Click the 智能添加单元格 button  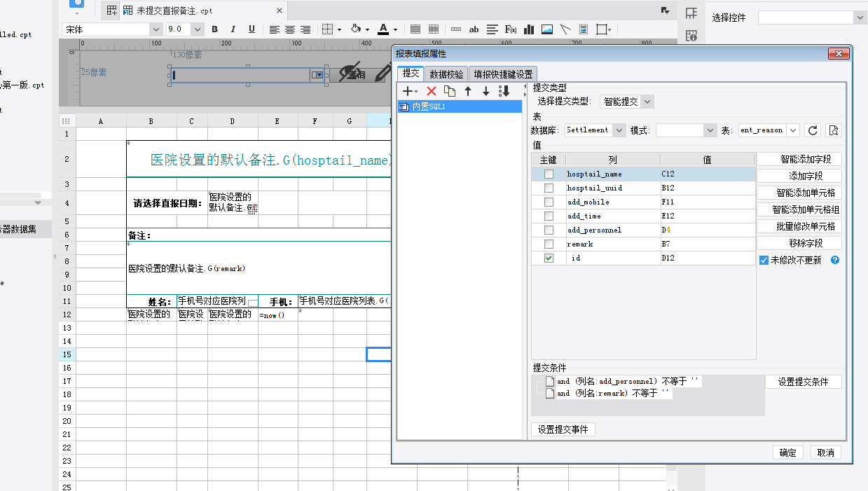[799, 193]
